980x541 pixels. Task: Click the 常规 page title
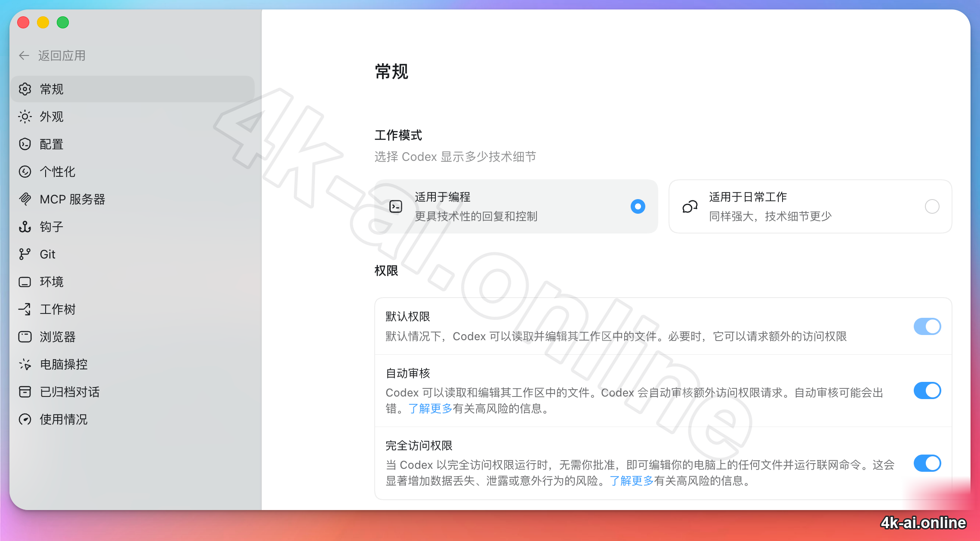(x=391, y=71)
